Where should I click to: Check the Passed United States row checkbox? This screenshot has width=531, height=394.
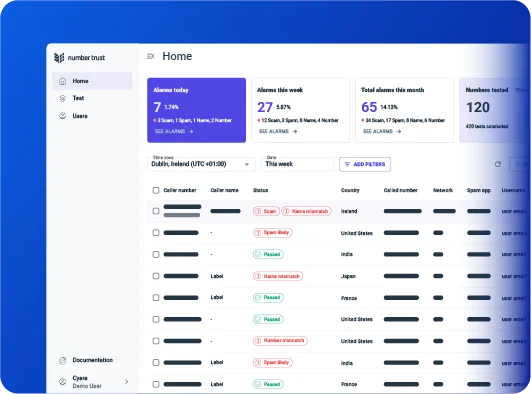click(156, 319)
